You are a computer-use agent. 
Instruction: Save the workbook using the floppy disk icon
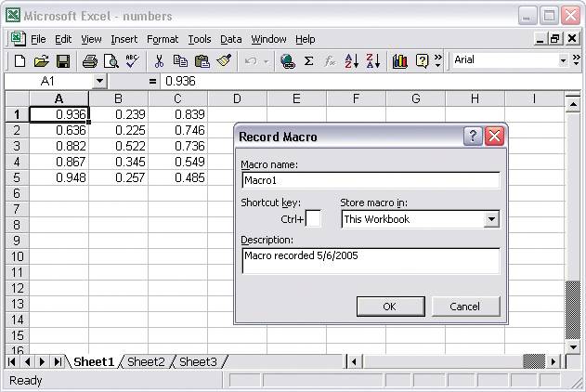63,61
